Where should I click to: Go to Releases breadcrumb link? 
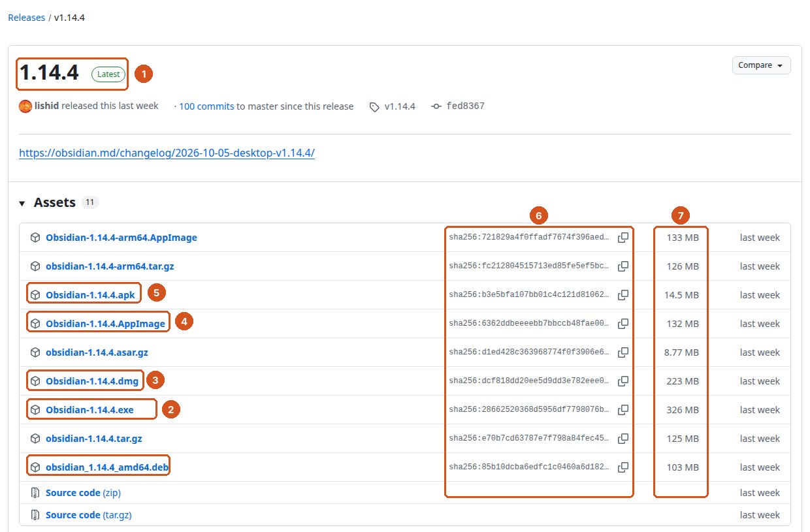26,18
